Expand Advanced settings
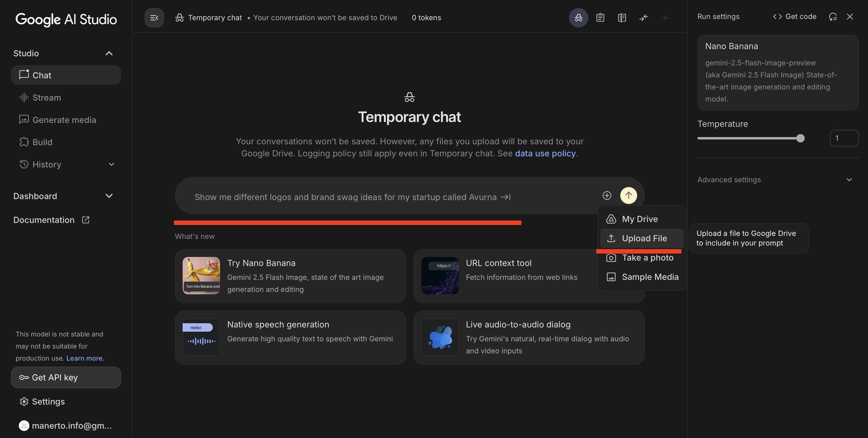Image resolution: width=868 pixels, height=438 pixels. tap(778, 180)
